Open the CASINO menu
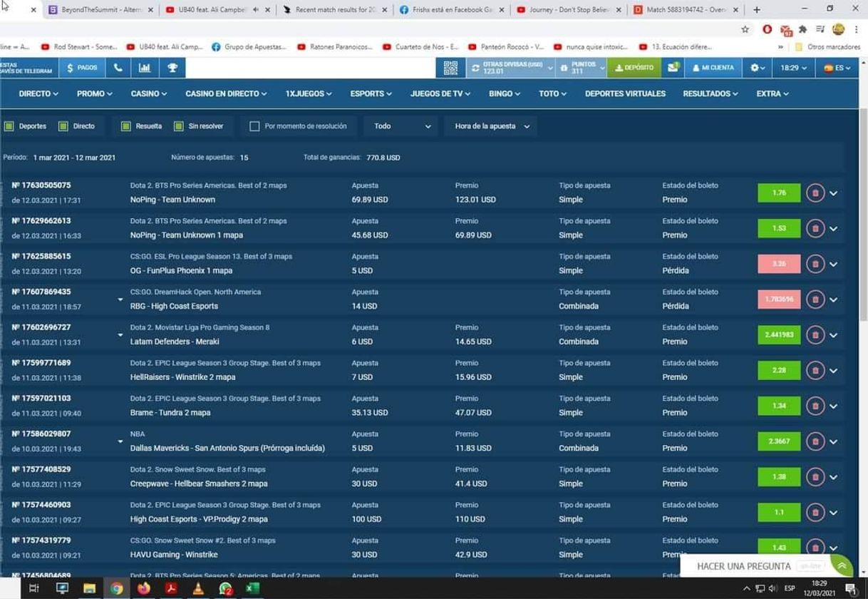Screen dimensions: 868x599 coord(148,94)
